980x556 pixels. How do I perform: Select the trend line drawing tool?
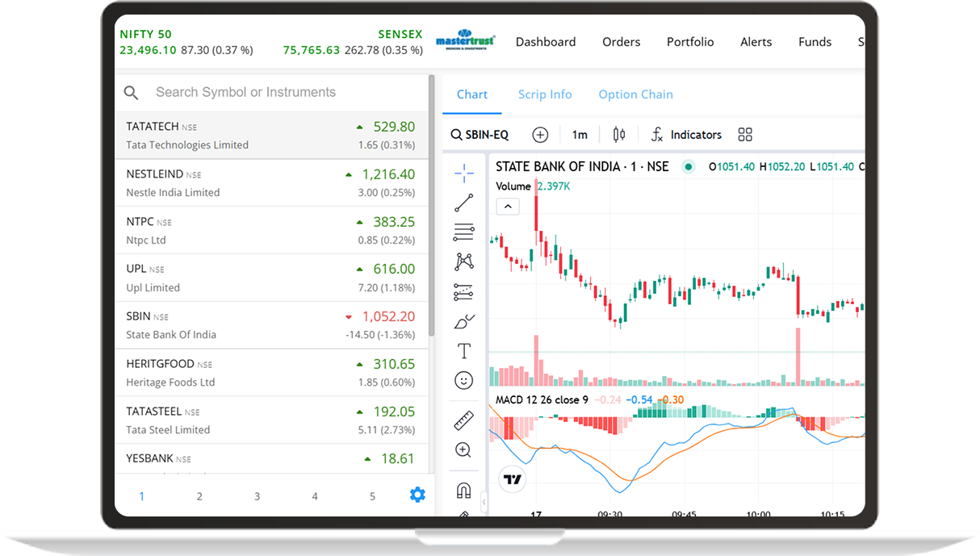[x=464, y=203]
